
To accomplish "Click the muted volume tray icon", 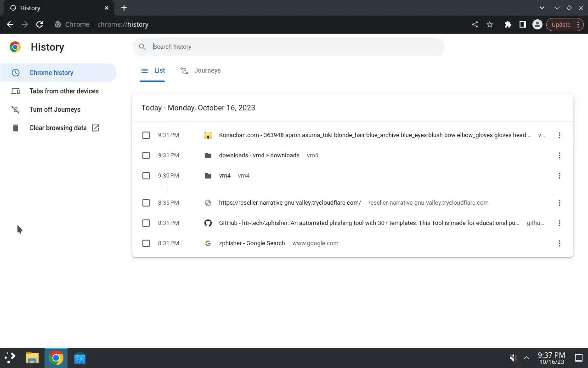I will 513,358.
